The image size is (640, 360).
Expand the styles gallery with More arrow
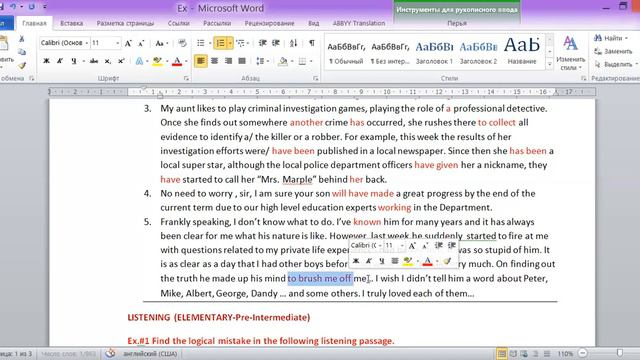[550, 64]
